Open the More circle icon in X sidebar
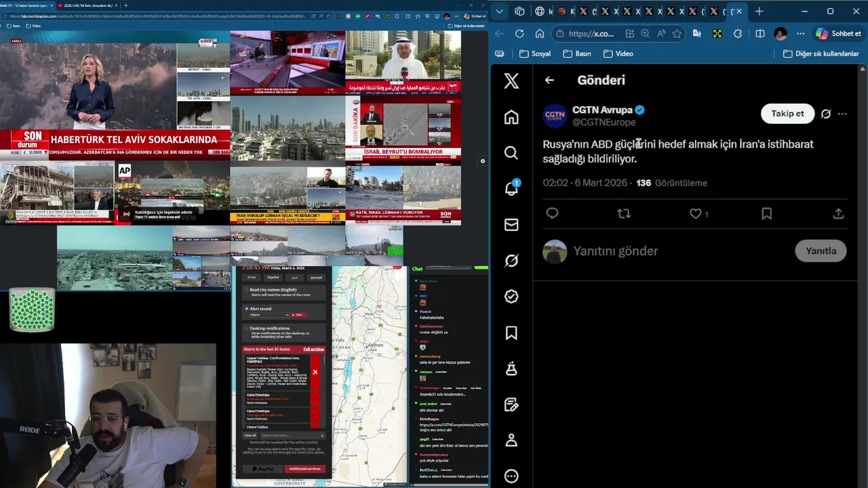868x488 pixels. point(511,476)
